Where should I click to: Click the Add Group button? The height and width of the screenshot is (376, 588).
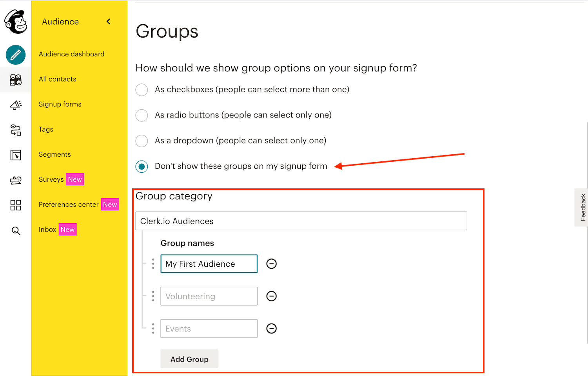(189, 359)
